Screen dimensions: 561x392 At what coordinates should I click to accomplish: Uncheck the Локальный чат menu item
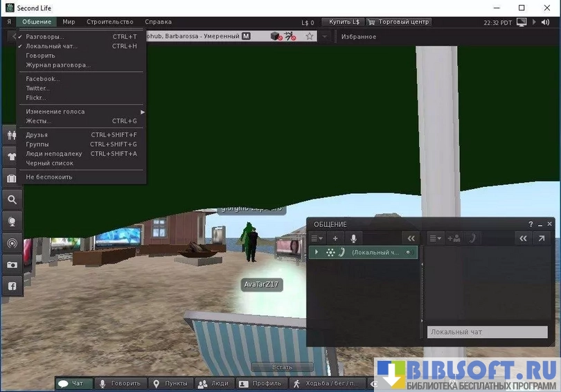point(51,46)
